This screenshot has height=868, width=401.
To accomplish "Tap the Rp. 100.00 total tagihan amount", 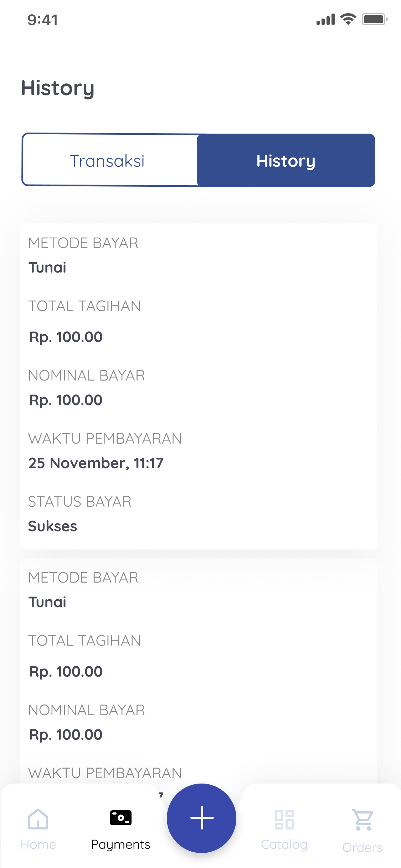I will [x=65, y=336].
